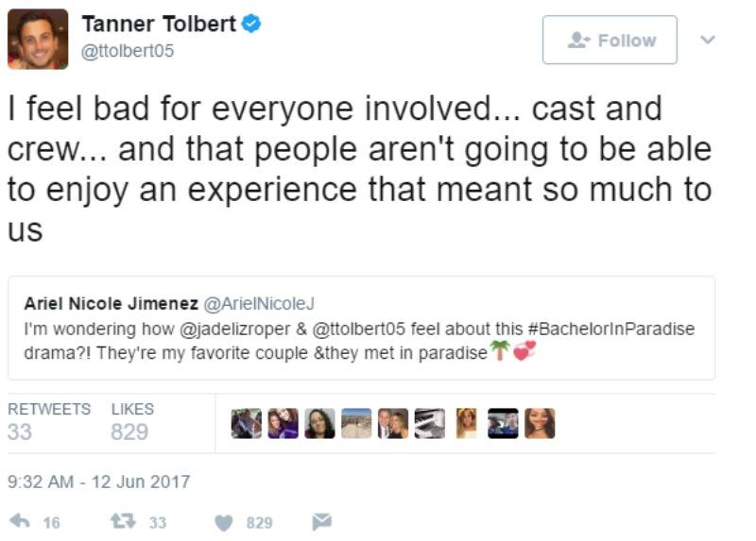Click the last liker avatar thumbnail
Screen dimensions: 756x541
tap(540, 423)
